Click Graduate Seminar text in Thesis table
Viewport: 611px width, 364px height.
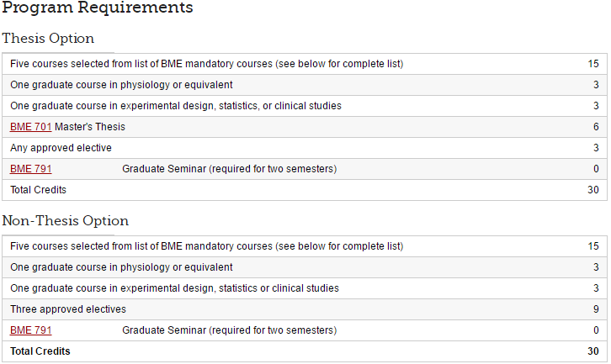[229, 169]
